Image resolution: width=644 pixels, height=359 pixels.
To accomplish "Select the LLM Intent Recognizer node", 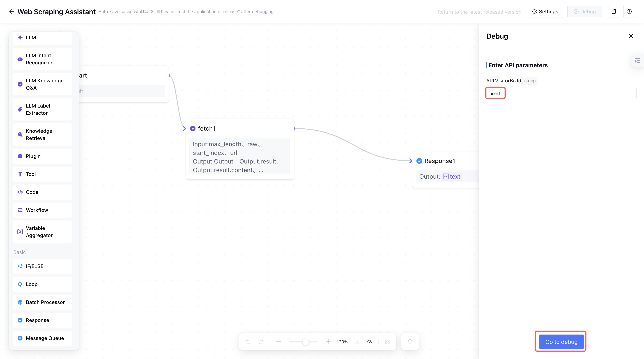I will pyautogui.click(x=43, y=59).
